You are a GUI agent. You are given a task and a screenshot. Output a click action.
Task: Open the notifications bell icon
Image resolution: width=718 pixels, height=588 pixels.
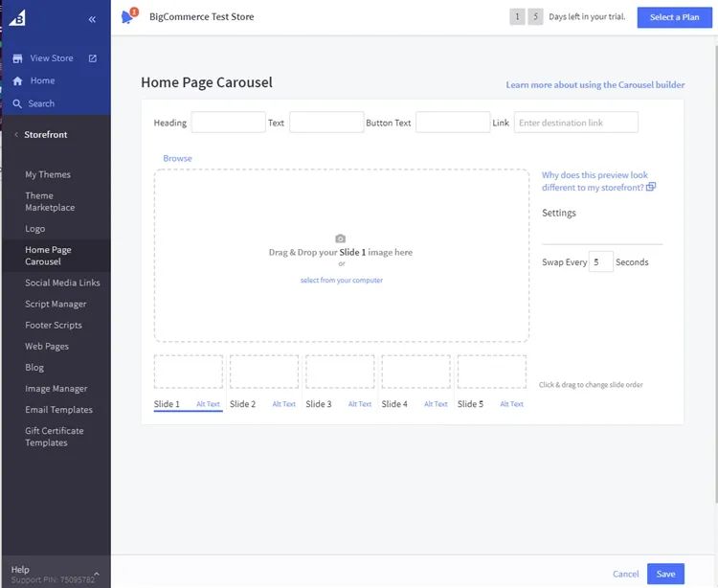click(127, 17)
